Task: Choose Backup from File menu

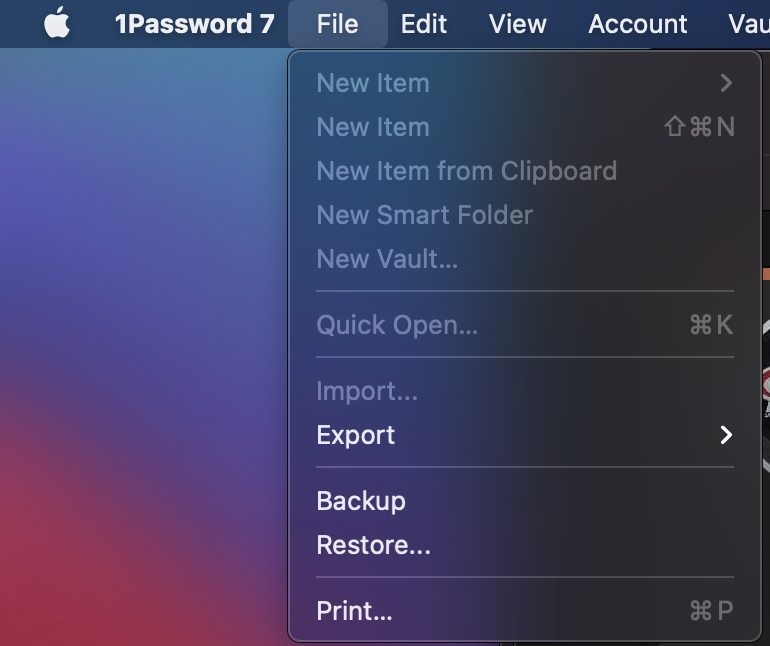Action: (x=525, y=501)
